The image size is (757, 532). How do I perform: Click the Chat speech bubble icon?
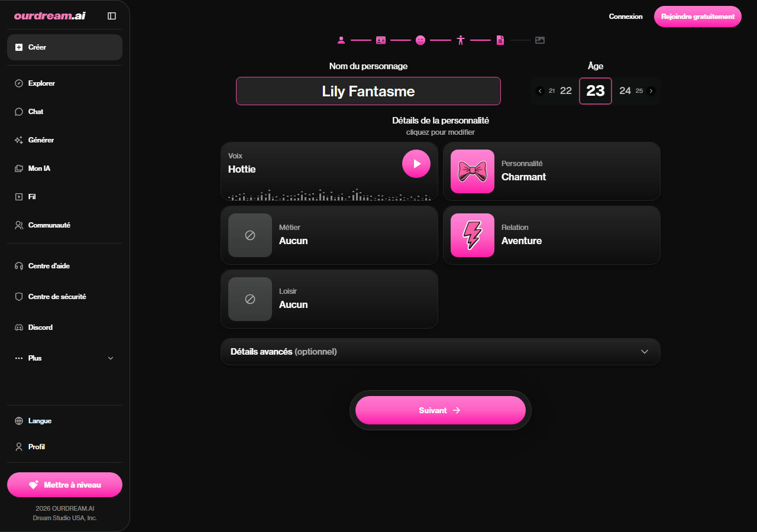(19, 112)
